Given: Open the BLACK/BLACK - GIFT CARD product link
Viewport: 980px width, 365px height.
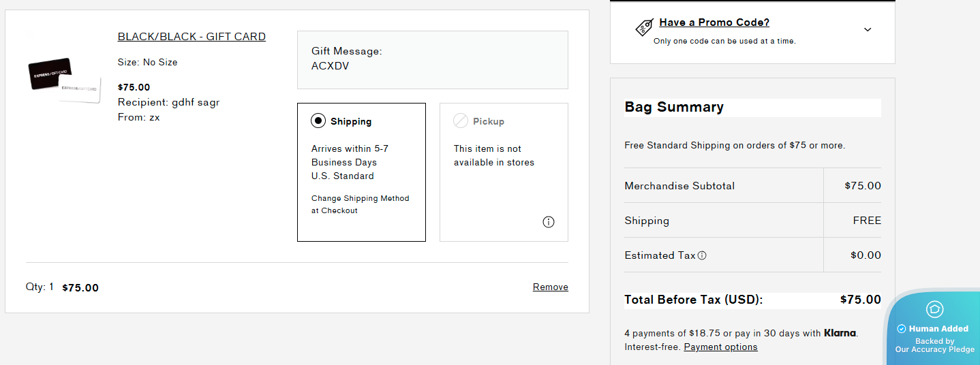Looking at the screenshot, I should pyautogui.click(x=192, y=37).
